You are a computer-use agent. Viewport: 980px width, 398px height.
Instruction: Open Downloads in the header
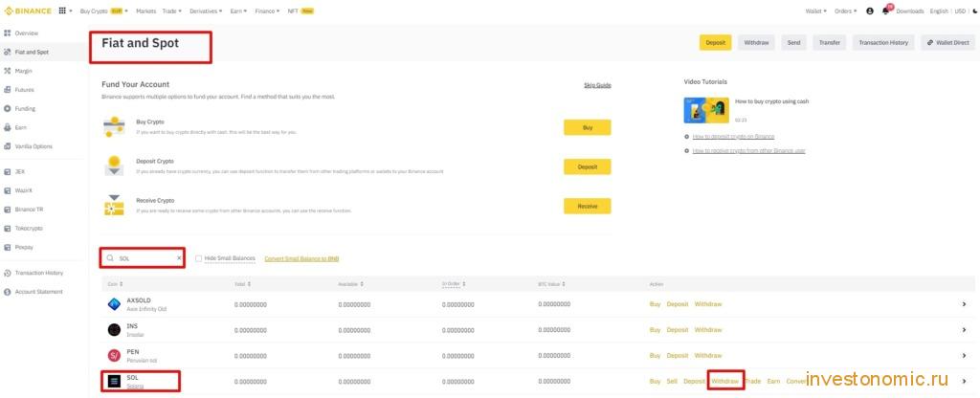point(909,11)
